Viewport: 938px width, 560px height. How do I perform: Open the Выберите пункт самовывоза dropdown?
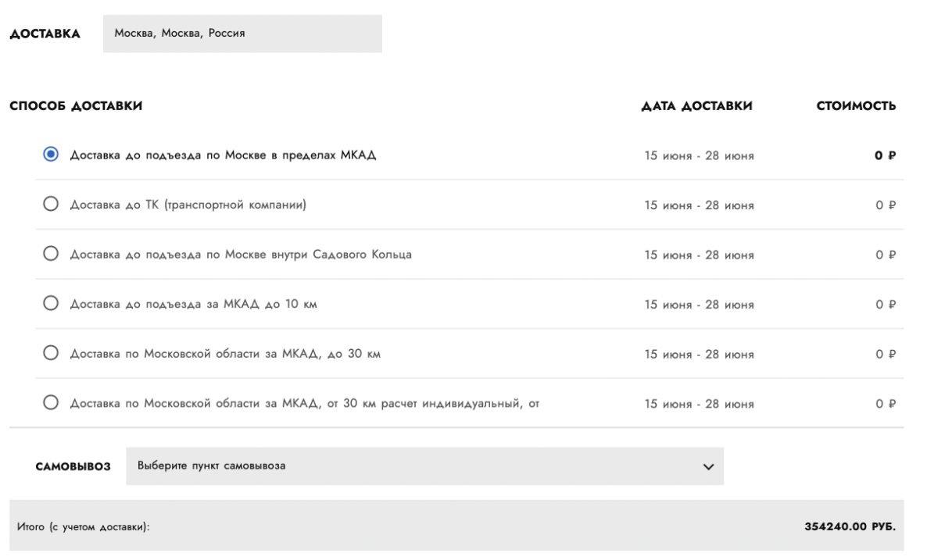click(x=424, y=466)
